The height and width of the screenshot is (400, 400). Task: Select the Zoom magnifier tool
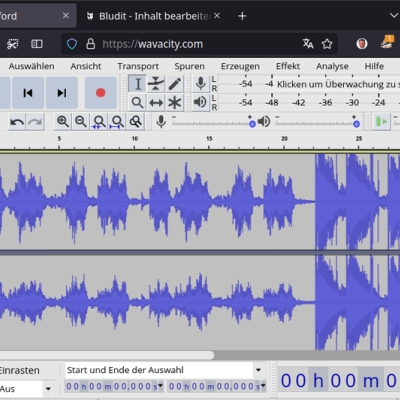coord(137,102)
